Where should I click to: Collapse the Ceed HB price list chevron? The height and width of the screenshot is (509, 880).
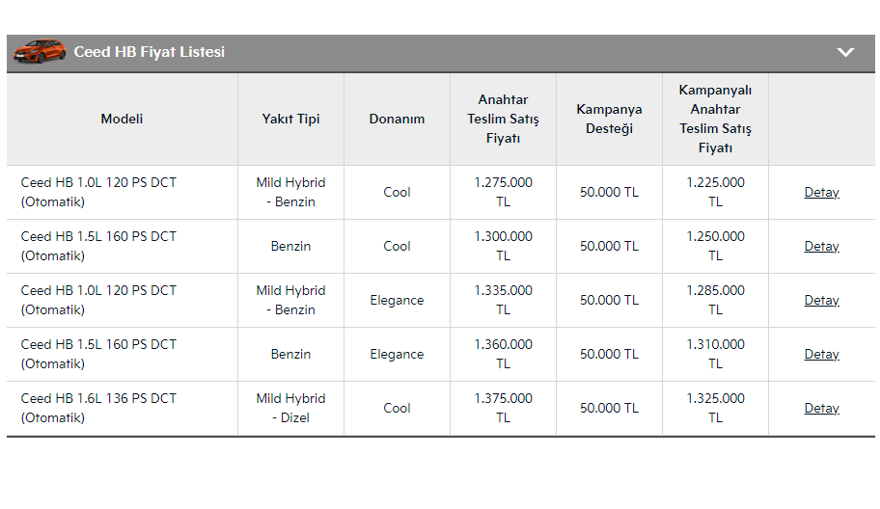click(846, 52)
